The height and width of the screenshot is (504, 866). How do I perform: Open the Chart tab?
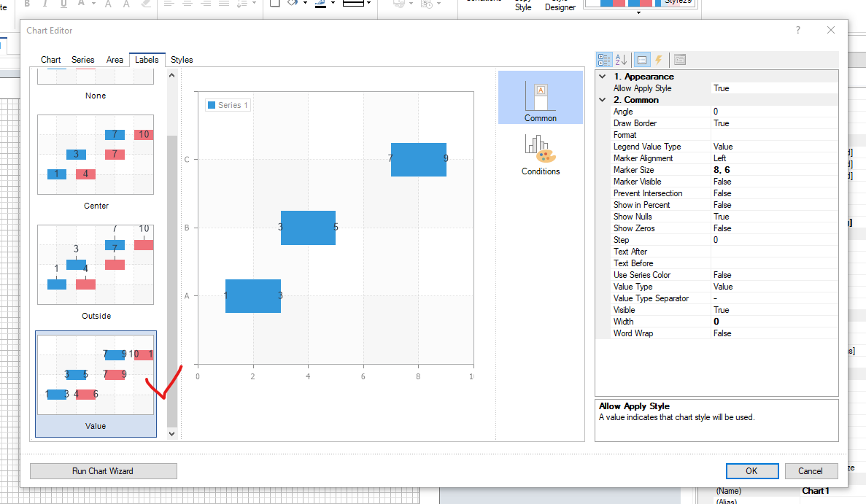pos(51,60)
